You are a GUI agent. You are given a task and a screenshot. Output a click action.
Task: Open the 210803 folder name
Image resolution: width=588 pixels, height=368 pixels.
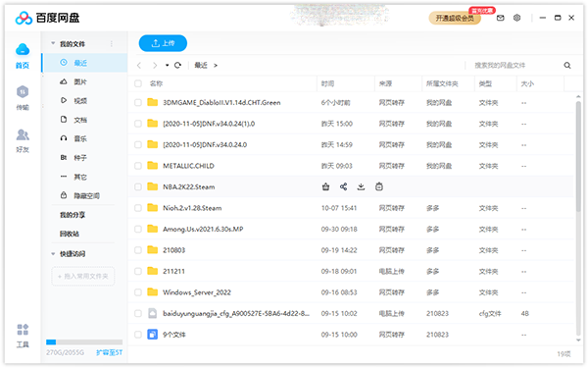click(174, 250)
